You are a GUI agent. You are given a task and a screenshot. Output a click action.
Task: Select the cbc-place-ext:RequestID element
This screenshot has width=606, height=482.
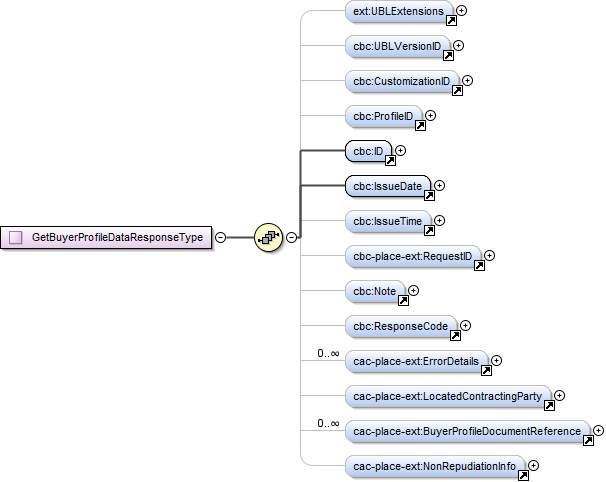pos(413,255)
